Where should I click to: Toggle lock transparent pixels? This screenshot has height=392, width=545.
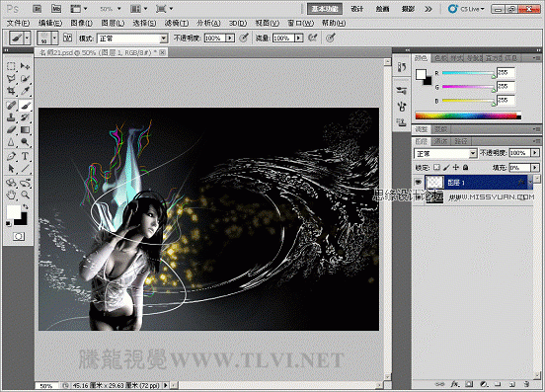point(436,168)
